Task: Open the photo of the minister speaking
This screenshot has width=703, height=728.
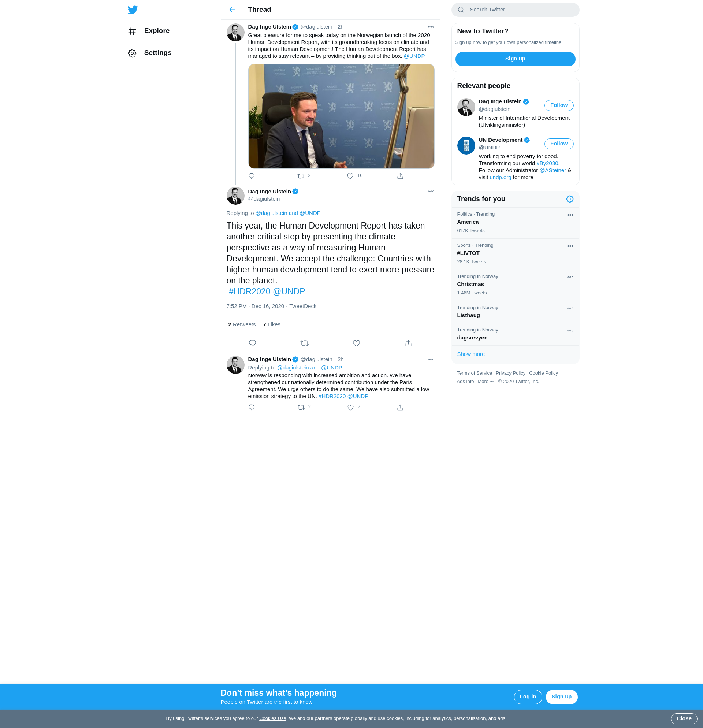Action: click(x=341, y=116)
